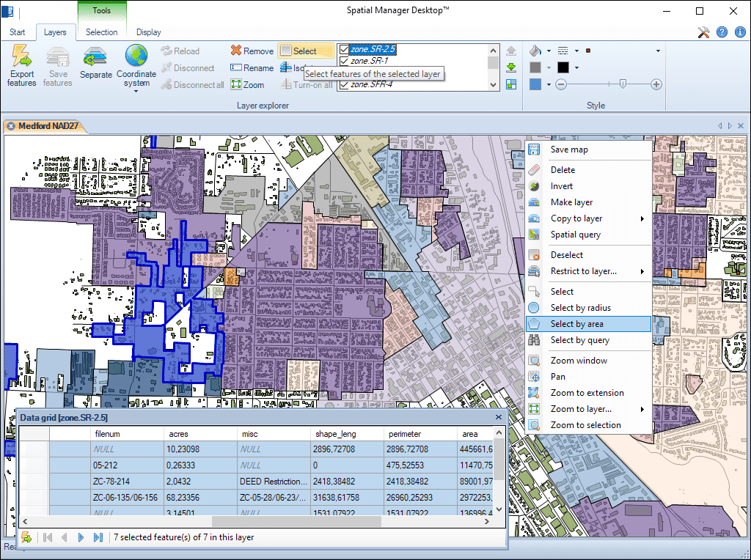This screenshot has height=560, width=751.
Task: Choose Spatial query in context menu
Action: pyautogui.click(x=588, y=235)
